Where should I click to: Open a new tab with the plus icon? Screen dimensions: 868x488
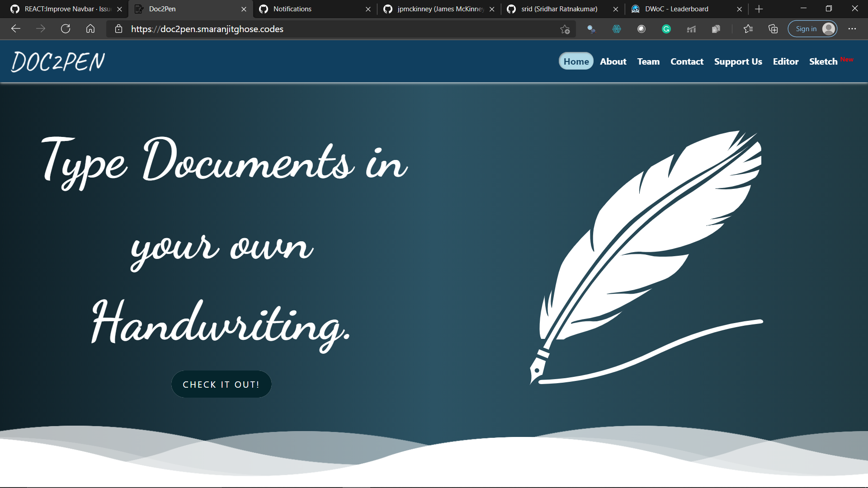(758, 9)
